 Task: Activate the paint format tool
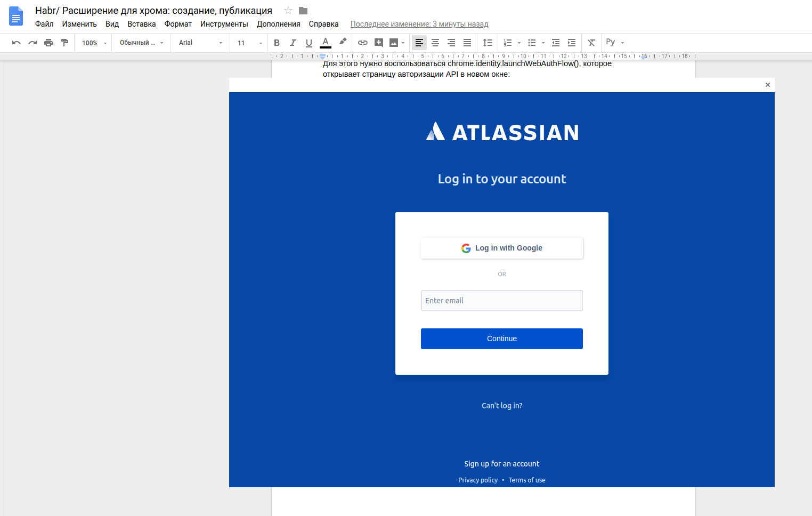click(x=64, y=43)
